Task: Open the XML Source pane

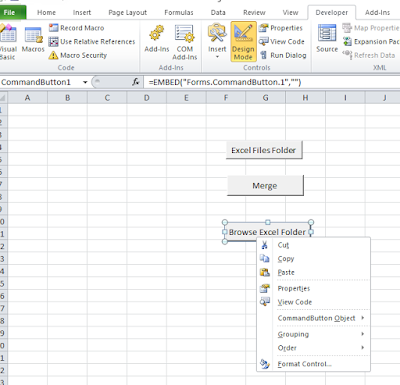Action: coord(327,39)
